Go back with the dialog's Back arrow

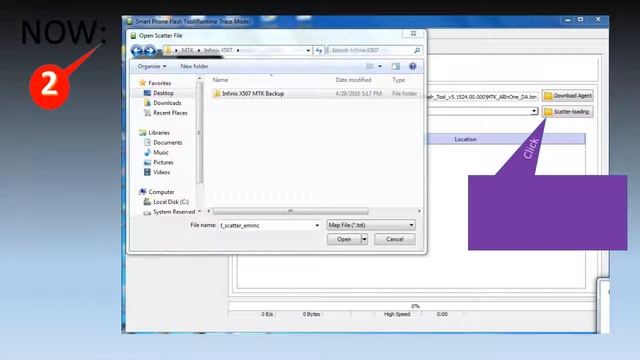click(x=137, y=51)
